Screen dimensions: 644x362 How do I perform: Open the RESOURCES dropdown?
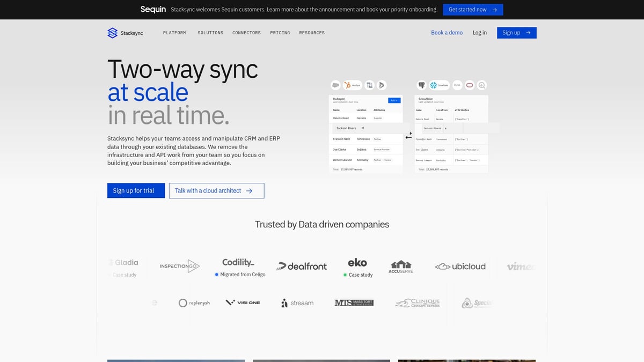[x=312, y=33]
